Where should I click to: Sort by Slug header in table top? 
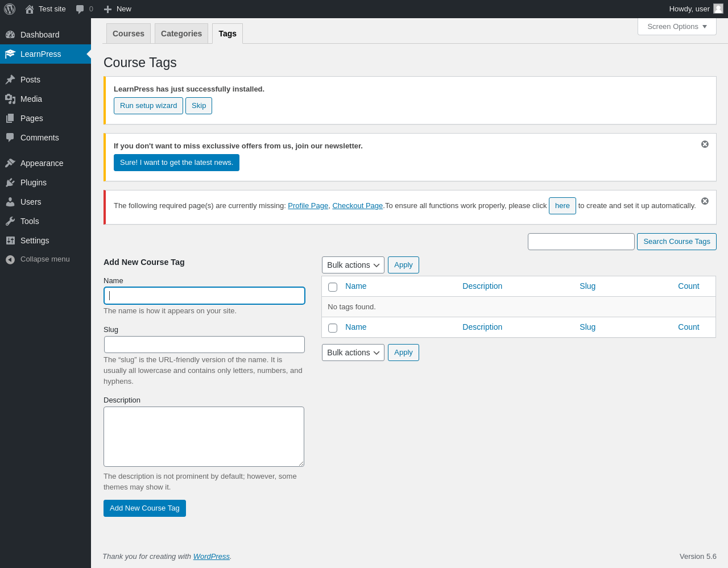tap(588, 286)
